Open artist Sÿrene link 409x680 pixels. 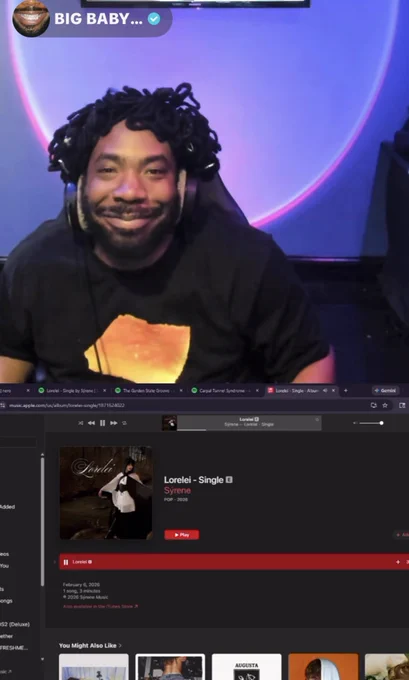click(177, 490)
